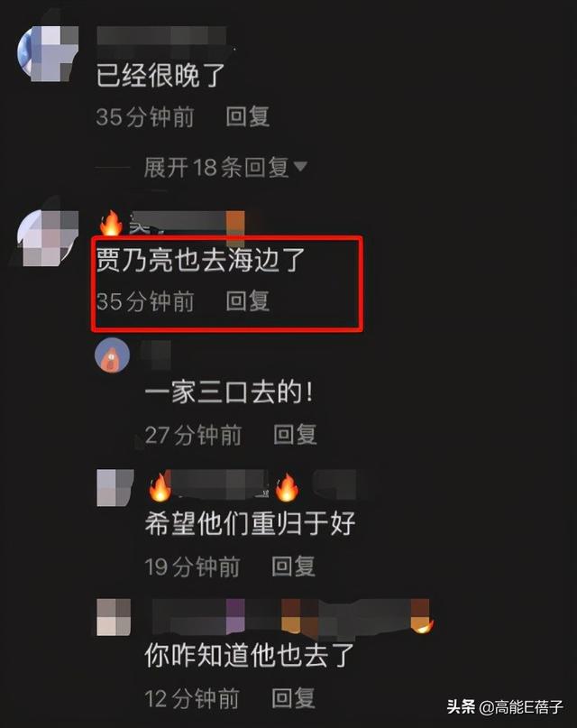Open the 头条 @高能E蓓子 watermark link

click(505, 707)
